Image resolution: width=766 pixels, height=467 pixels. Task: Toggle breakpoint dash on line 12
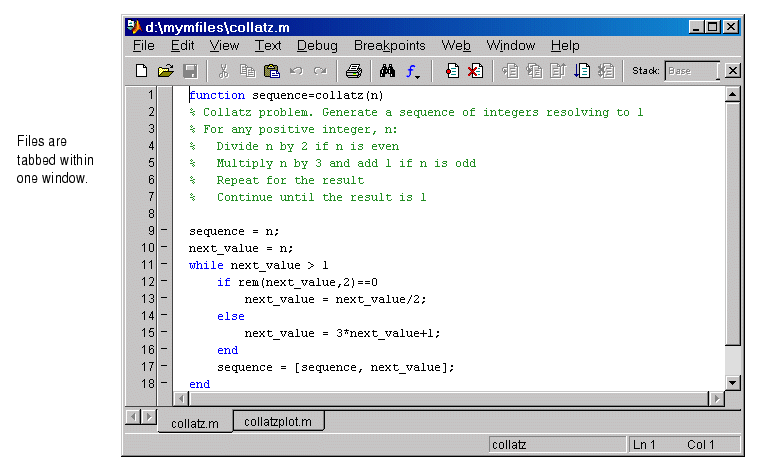click(164, 280)
